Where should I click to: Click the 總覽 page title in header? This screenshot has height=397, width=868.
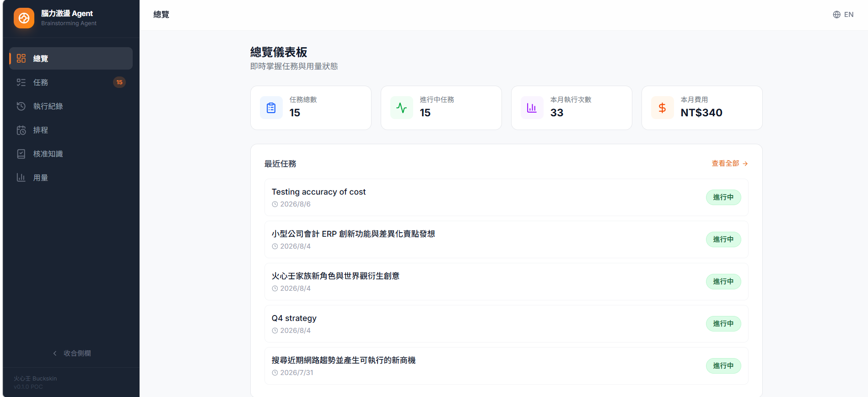coord(161,15)
